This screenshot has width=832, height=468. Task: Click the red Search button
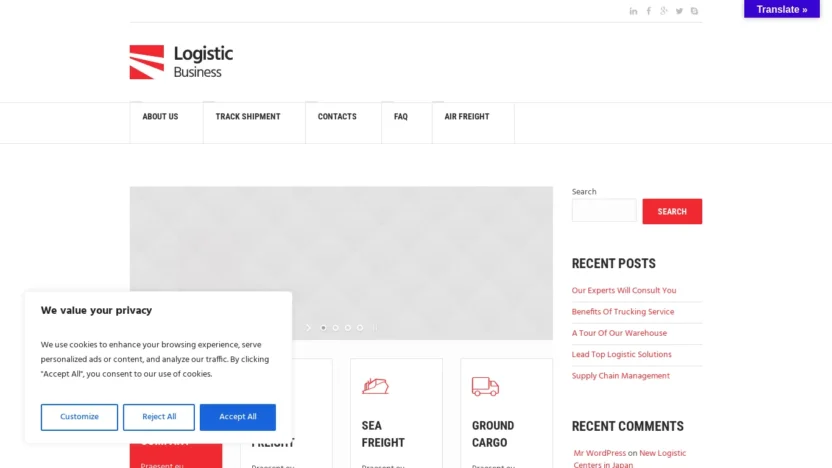pyautogui.click(x=672, y=211)
